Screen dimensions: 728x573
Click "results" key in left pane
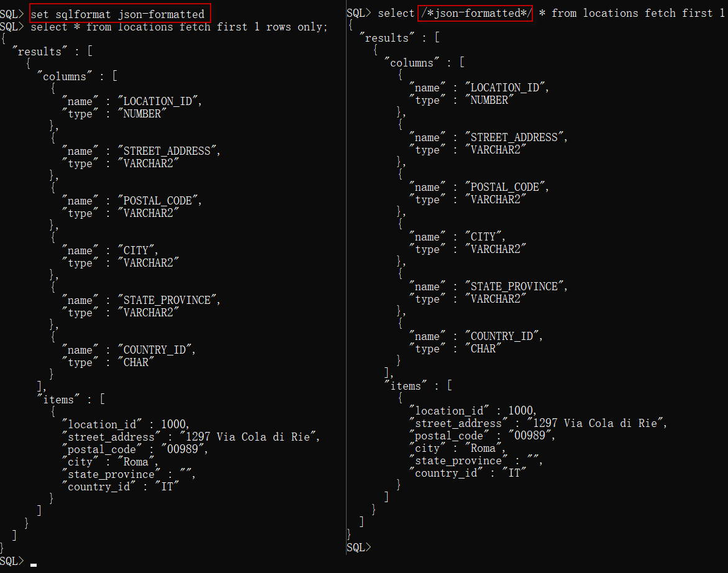pos(40,52)
